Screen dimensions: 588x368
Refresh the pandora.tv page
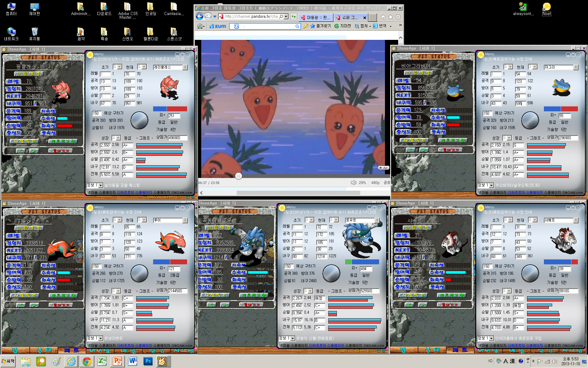tap(294, 17)
